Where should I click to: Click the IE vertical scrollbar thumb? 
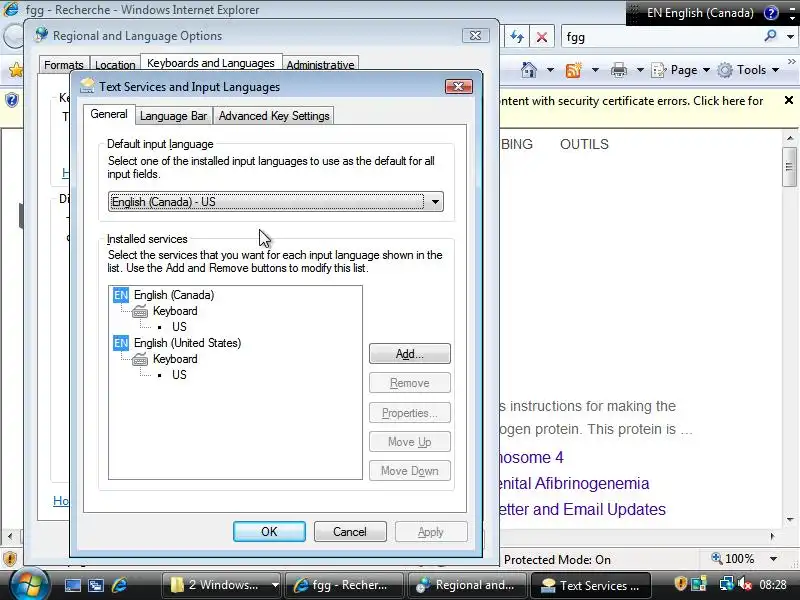[x=789, y=166]
